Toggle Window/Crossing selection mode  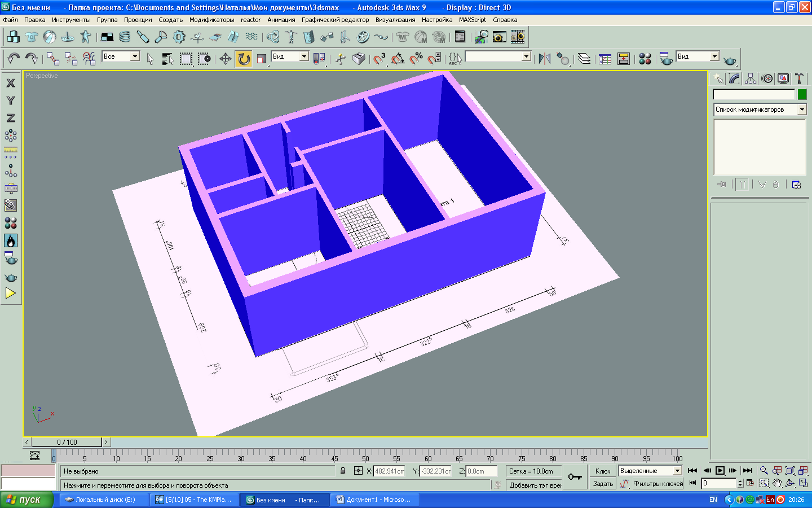point(204,58)
